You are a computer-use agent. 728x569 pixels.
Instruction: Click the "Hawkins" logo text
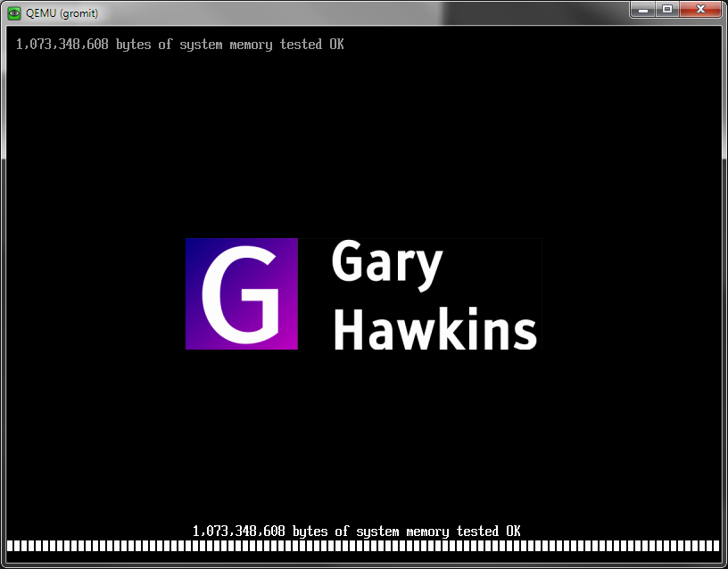point(435,328)
